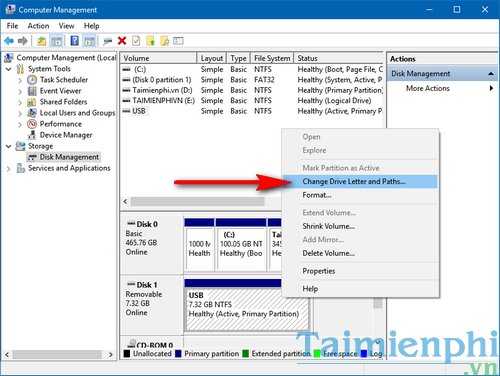
Task: Select the Taimienphi.vn (D:) volume row
Action: 252,90
